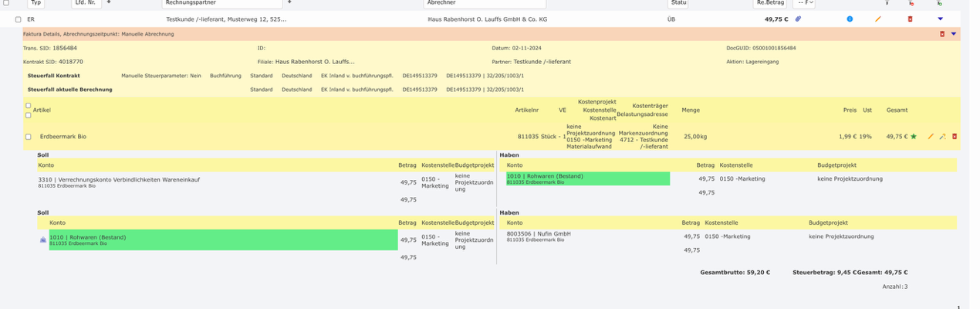Delete the Erdbeermark Bio article line
The width and height of the screenshot is (980, 309).
point(955,137)
